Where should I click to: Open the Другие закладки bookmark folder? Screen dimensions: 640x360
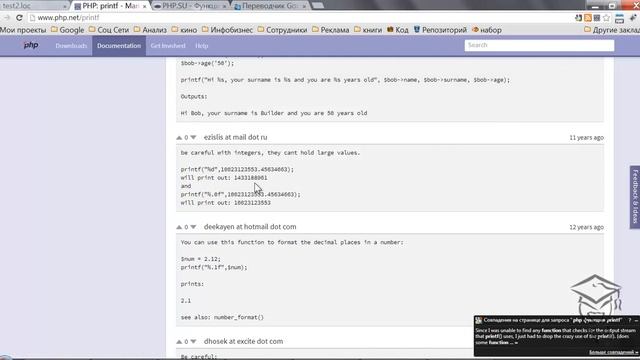pos(611,30)
